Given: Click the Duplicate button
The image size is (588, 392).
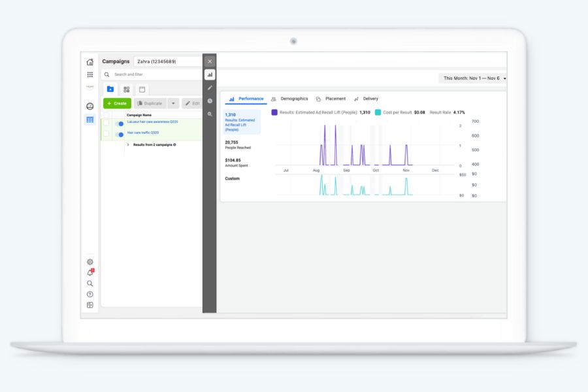Looking at the screenshot, I should pos(150,103).
